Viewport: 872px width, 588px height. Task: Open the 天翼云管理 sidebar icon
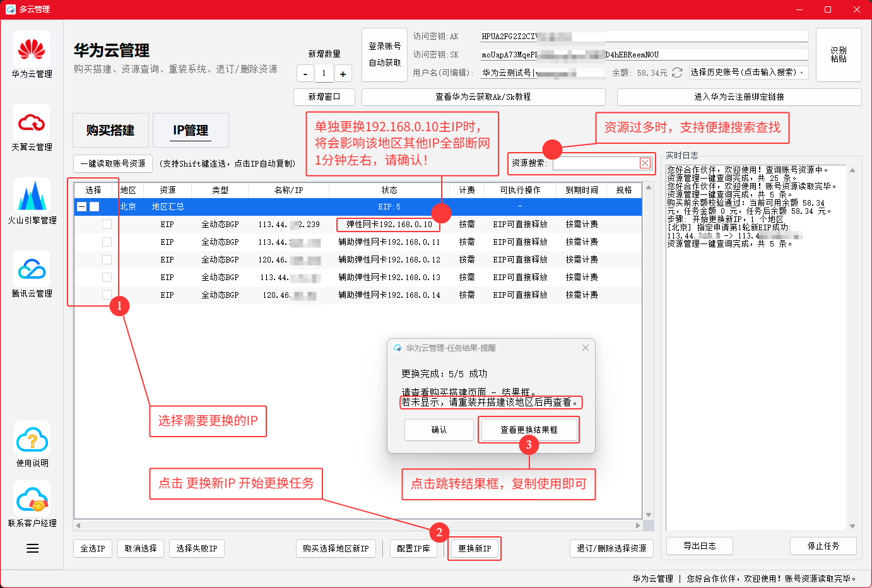(32, 122)
